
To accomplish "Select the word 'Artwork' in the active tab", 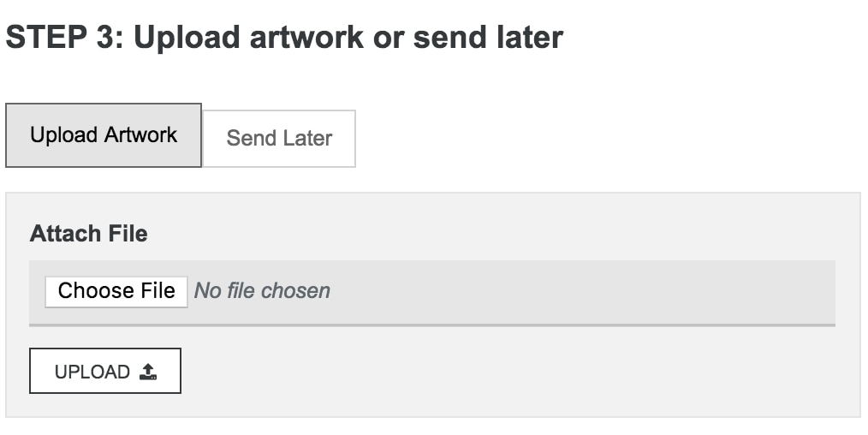I will [140, 135].
